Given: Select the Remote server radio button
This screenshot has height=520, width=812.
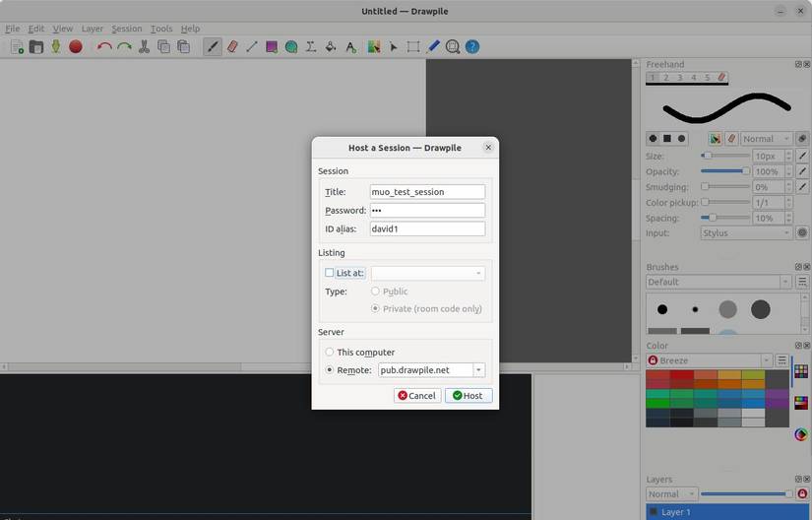Looking at the screenshot, I should click(x=330, y=369).
